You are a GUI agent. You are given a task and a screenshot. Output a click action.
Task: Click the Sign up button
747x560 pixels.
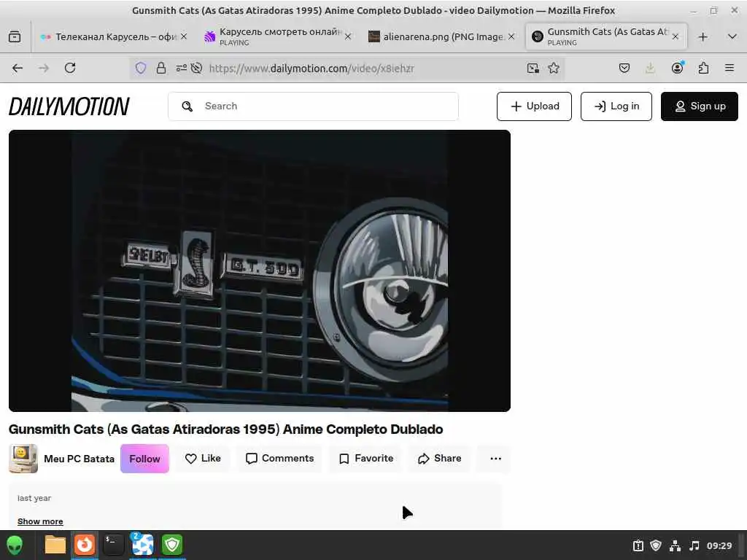(700, 106)
